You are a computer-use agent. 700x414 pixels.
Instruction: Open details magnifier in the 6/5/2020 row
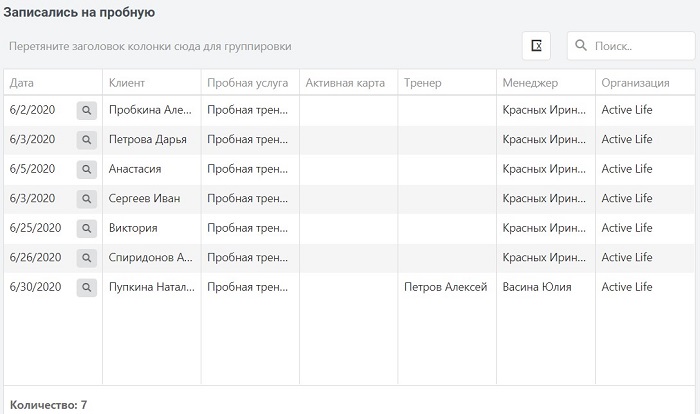click(x=87, y=169)
